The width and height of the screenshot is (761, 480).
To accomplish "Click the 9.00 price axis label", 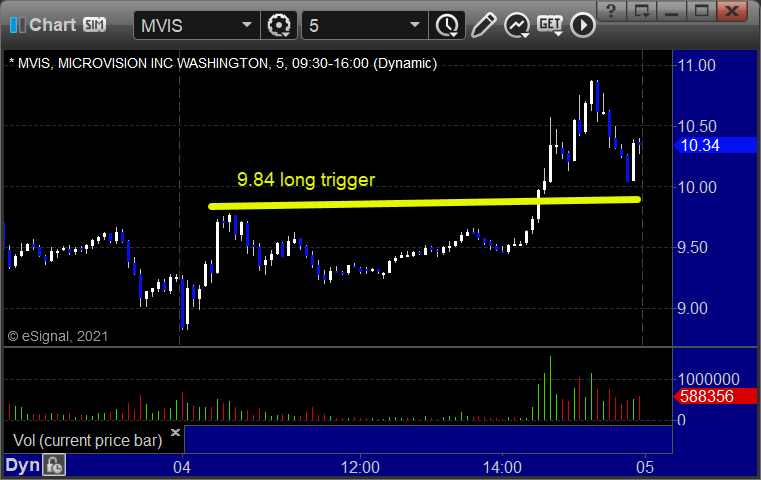I will 692,308.
